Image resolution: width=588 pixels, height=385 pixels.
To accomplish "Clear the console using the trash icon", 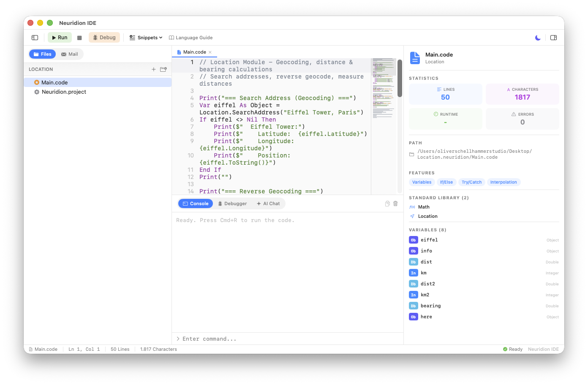I will 395,203.
